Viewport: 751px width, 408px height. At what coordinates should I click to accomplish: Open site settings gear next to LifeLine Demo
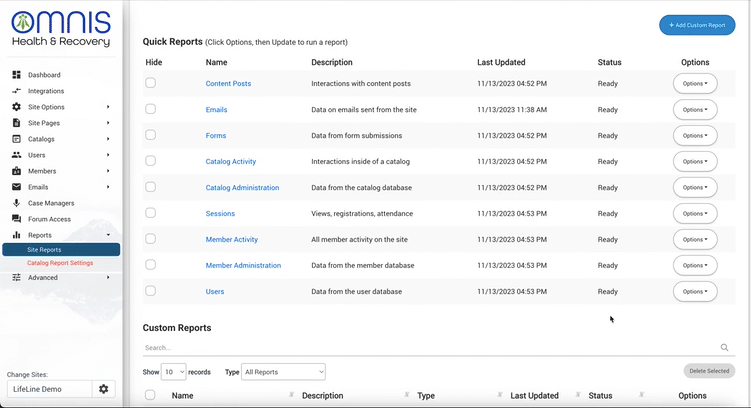click(x=103, y=389)
